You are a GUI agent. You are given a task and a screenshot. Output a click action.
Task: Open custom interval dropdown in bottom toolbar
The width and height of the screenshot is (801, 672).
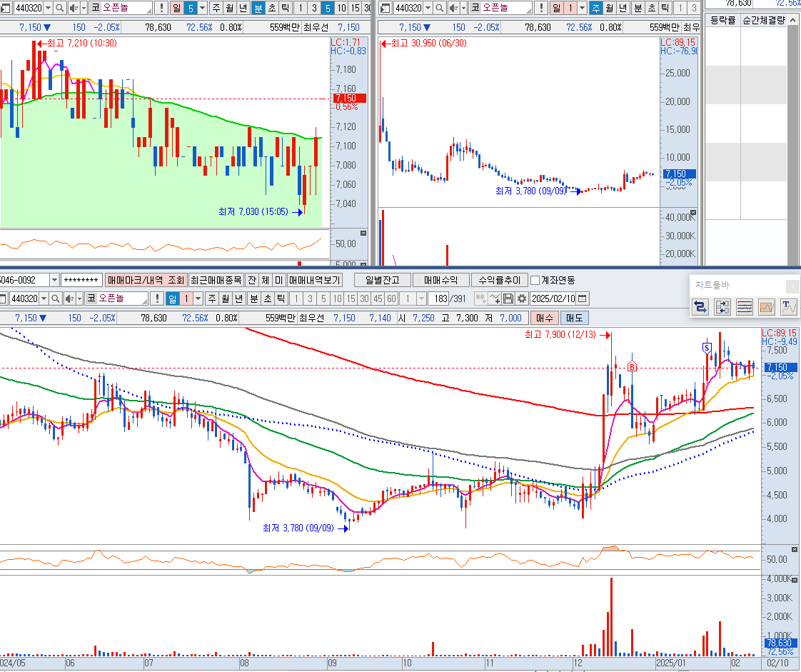pyautogui.click(x=421, y=299)
